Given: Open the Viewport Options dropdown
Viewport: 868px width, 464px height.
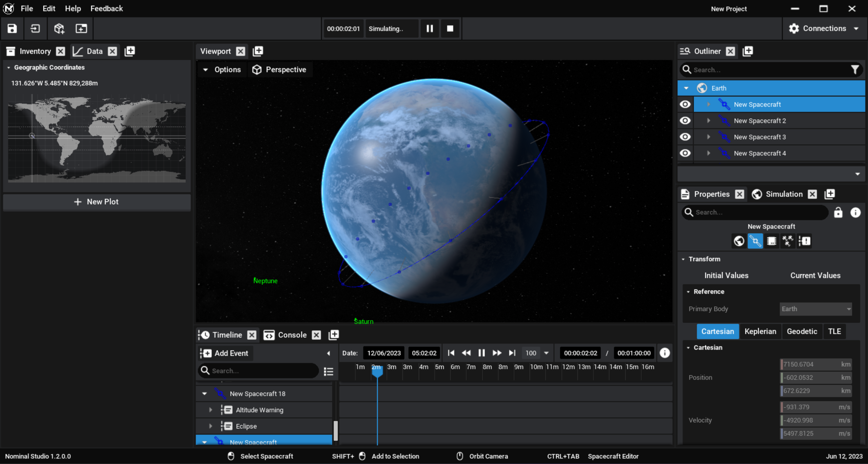Looking at the screenshot, I should [222, 69].
